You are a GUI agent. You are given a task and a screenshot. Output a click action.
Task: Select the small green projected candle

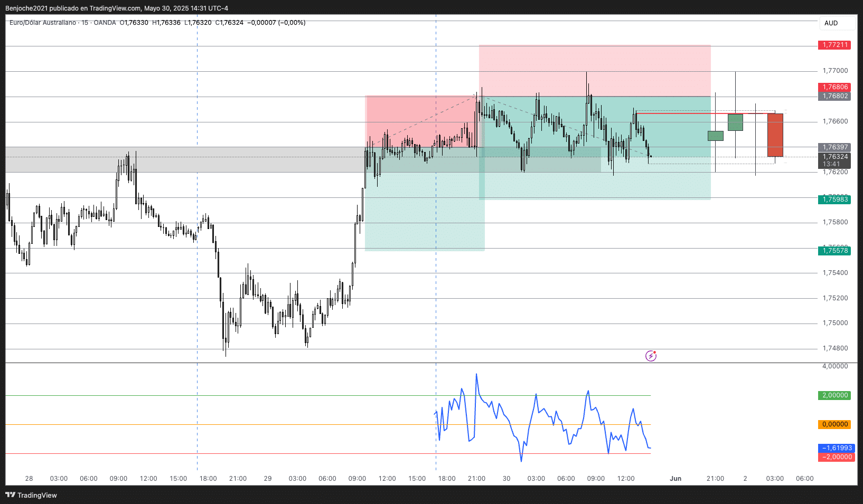tap(715, 136)
